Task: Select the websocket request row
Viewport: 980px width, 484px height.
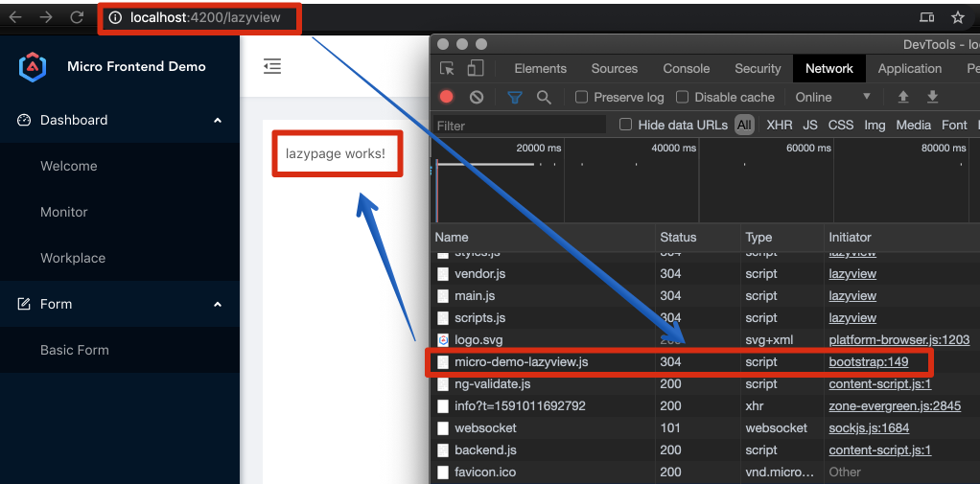Action: pos(706,427)
